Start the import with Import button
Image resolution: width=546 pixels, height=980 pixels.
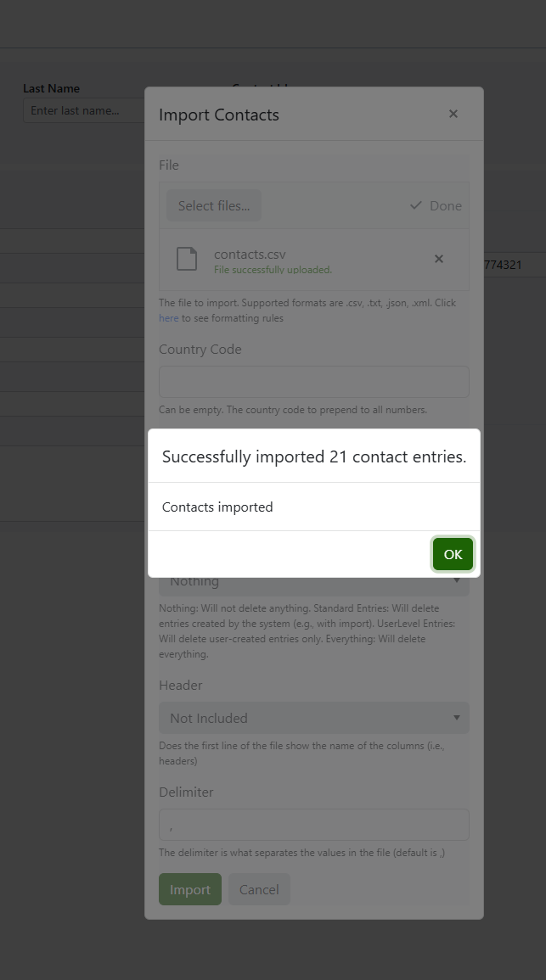190,889
